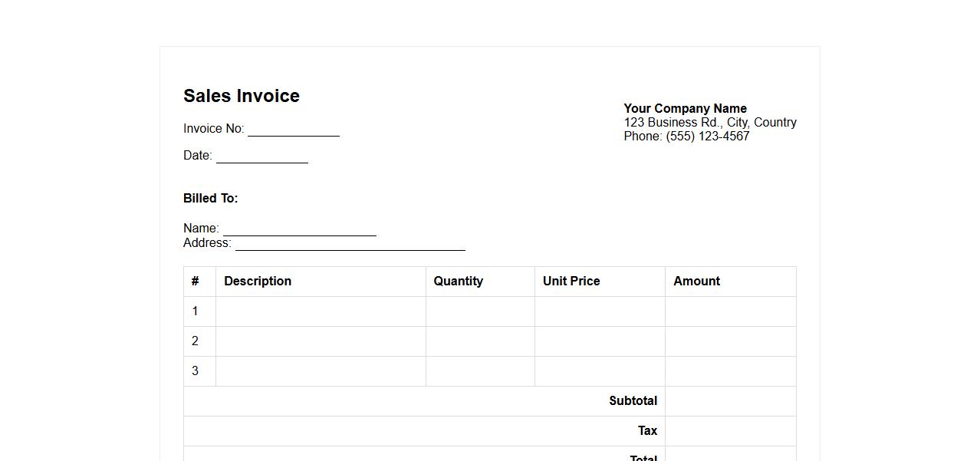
Task: Click the Unit Price column header
Action: point(571,282)
